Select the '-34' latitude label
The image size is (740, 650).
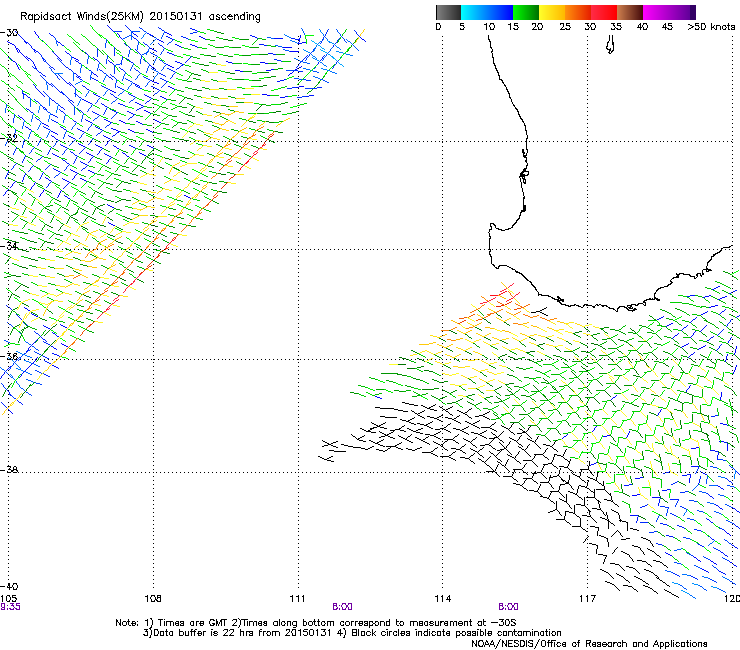[x=9, y=246]
